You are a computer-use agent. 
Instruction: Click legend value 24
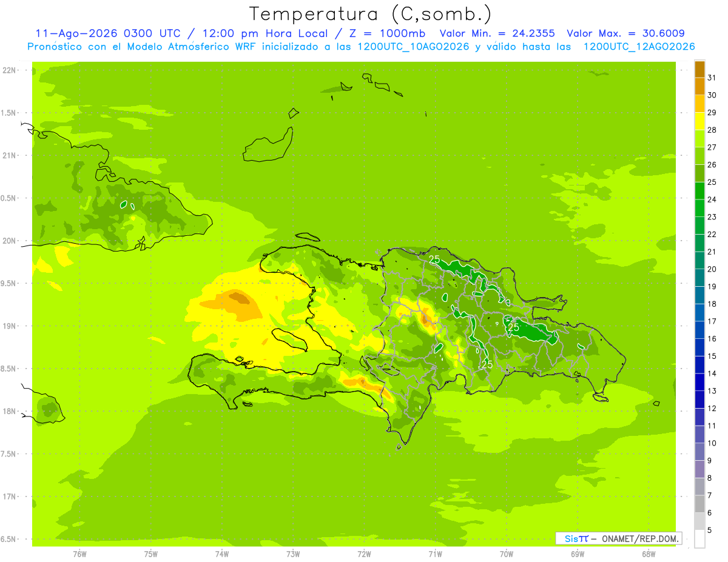point(712,199)
